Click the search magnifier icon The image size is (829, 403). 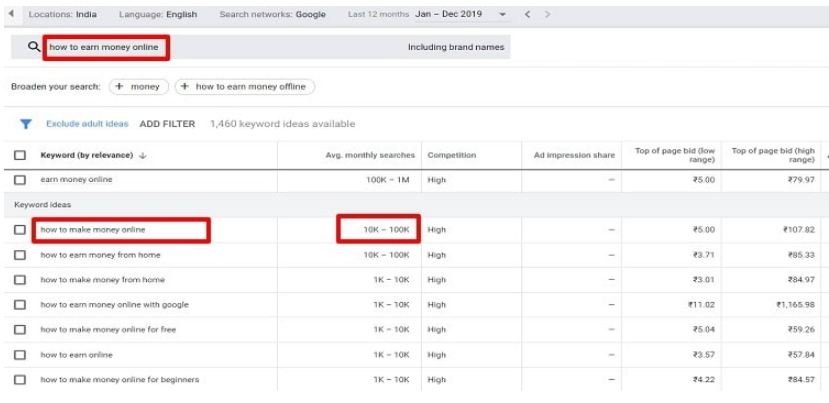[x=34, y=47]
